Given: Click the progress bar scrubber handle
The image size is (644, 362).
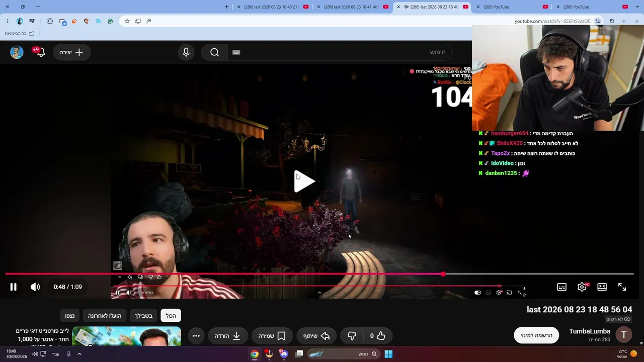Looking at the screenshot, I should (x=443, y=274).
